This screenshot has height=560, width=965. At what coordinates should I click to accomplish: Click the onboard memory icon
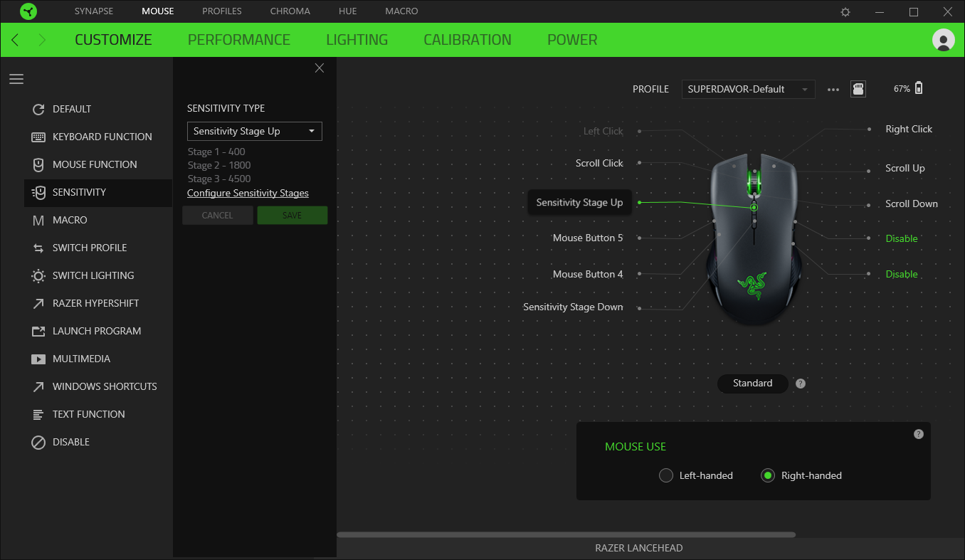[x=858, y=89]
